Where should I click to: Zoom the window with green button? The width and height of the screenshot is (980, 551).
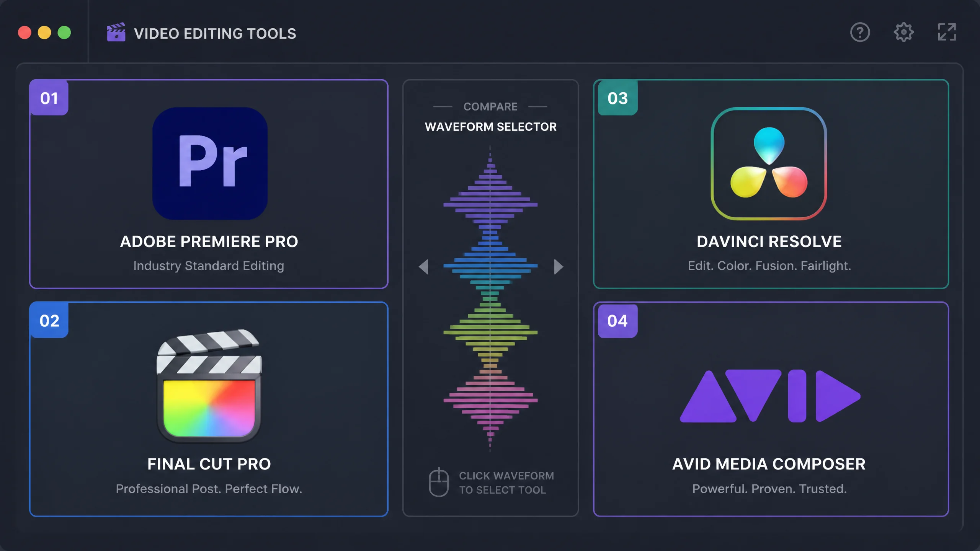(x=64, y=33)
